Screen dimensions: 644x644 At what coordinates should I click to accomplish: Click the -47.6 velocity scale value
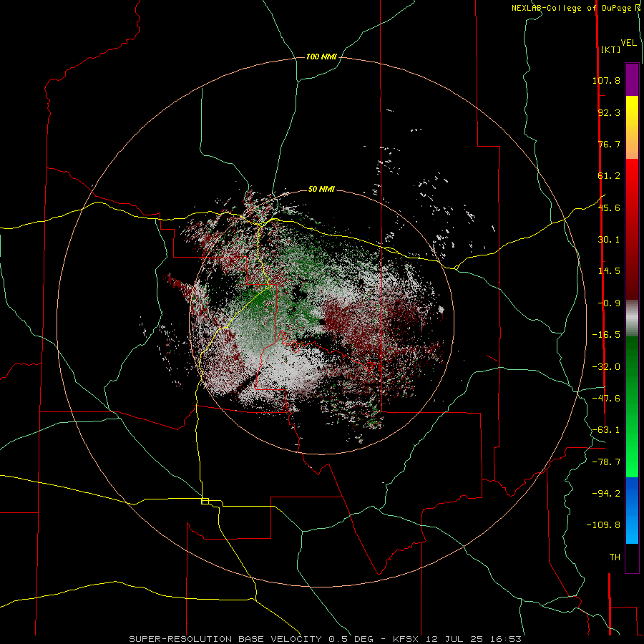coord(606,399)
